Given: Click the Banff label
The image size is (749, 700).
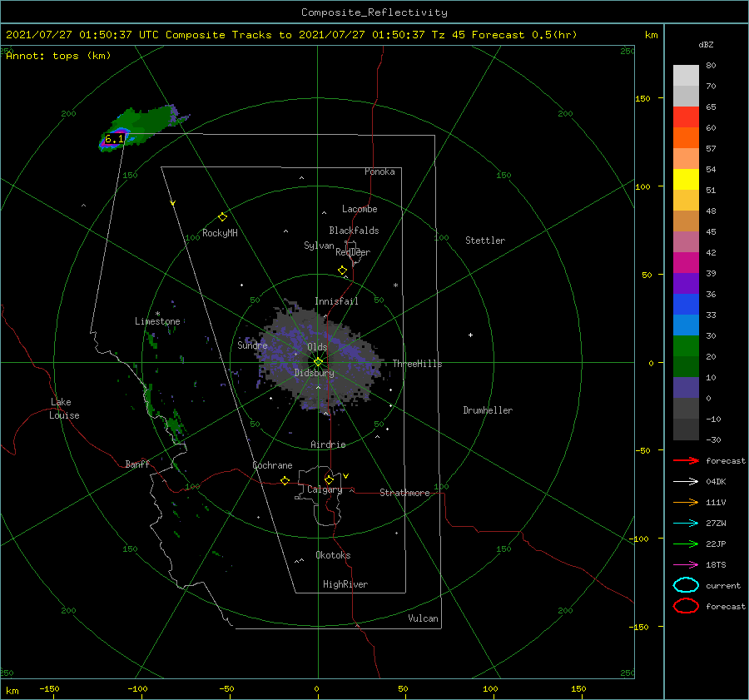Looking at the screenshot, I should [x=137, y=464].
